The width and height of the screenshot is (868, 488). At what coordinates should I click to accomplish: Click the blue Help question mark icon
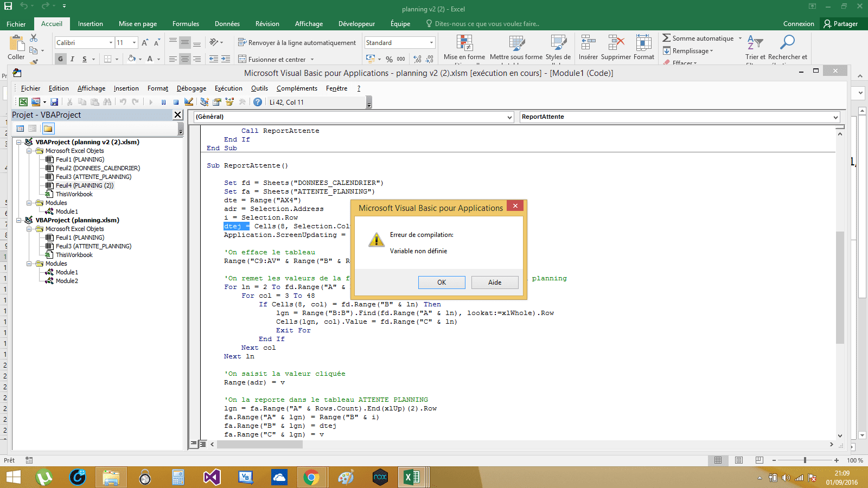pyautogui.click(x=258, y=102)
